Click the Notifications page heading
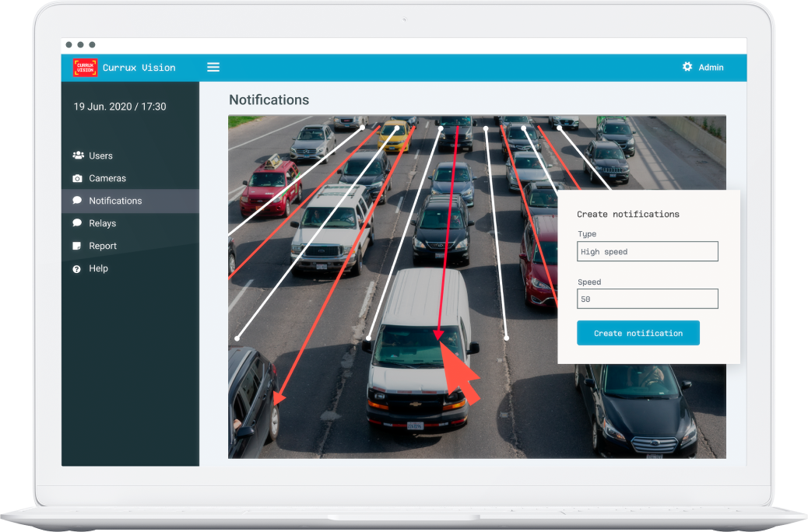This screenshot has width=808, height=532. (269, 100)
